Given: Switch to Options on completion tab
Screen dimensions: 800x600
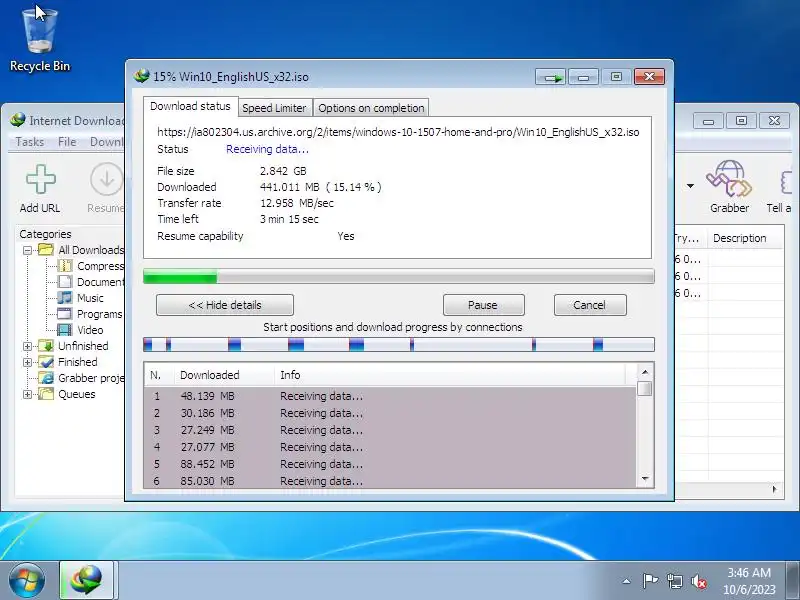Looking at the screenshot, I should pyautogui.click(x=371, y=108).
